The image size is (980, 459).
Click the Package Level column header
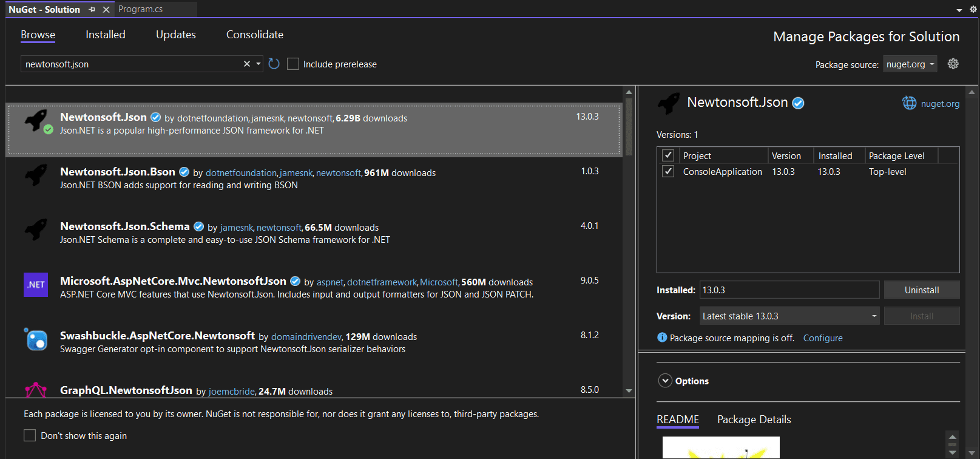pos(896,155)
